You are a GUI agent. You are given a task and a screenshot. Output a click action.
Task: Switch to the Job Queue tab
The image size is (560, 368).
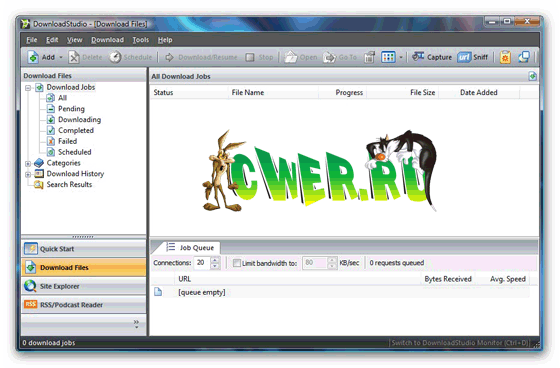[x=191, y=247]
